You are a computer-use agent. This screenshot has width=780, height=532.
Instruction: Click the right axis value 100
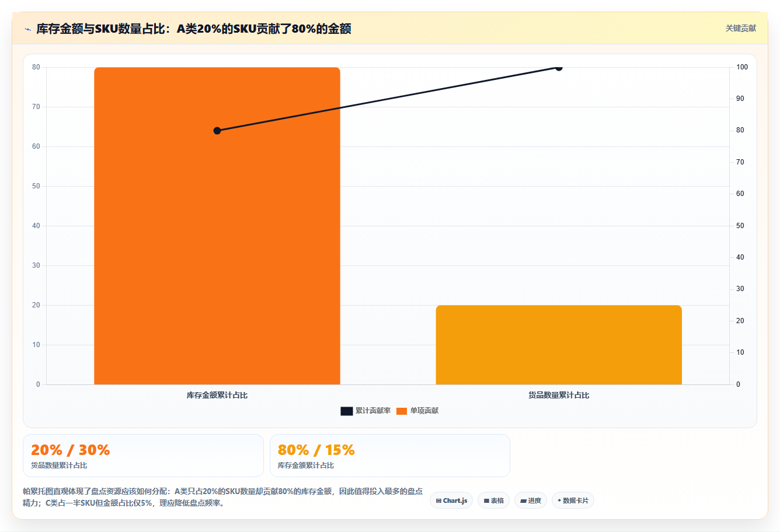tap(741, 67)
